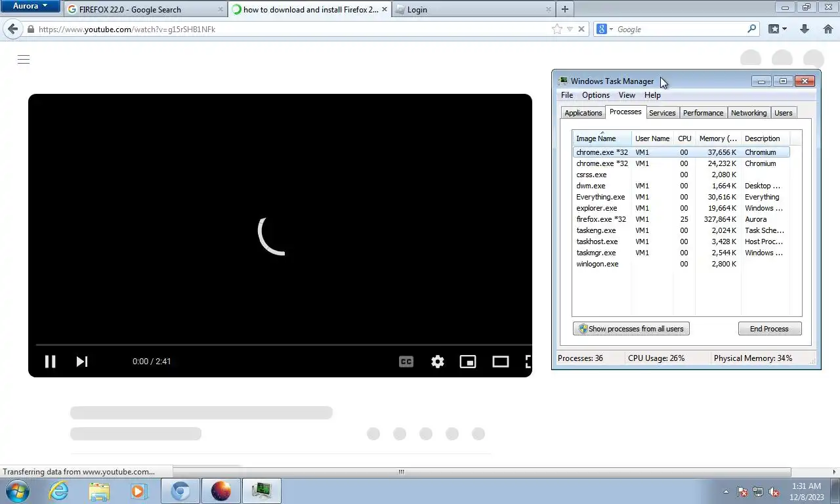This screenshot has width=840, height=504.
Task: Stop loading the page
Action: [x=581, y=29]
